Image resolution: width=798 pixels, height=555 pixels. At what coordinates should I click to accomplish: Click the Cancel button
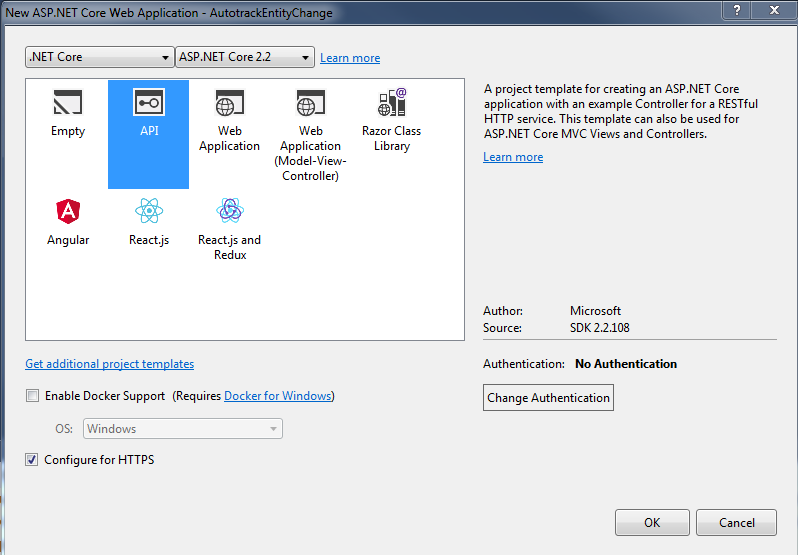click(736, 522)
